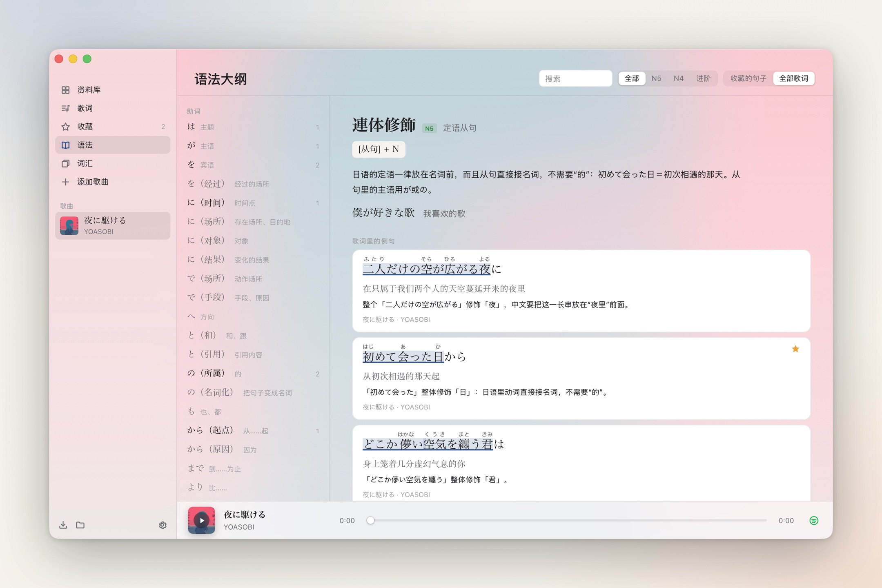This screenshot has height=588, width=882.
Task: Open the 歌词 lyrics music-list icon
Action: click(65, 108)
